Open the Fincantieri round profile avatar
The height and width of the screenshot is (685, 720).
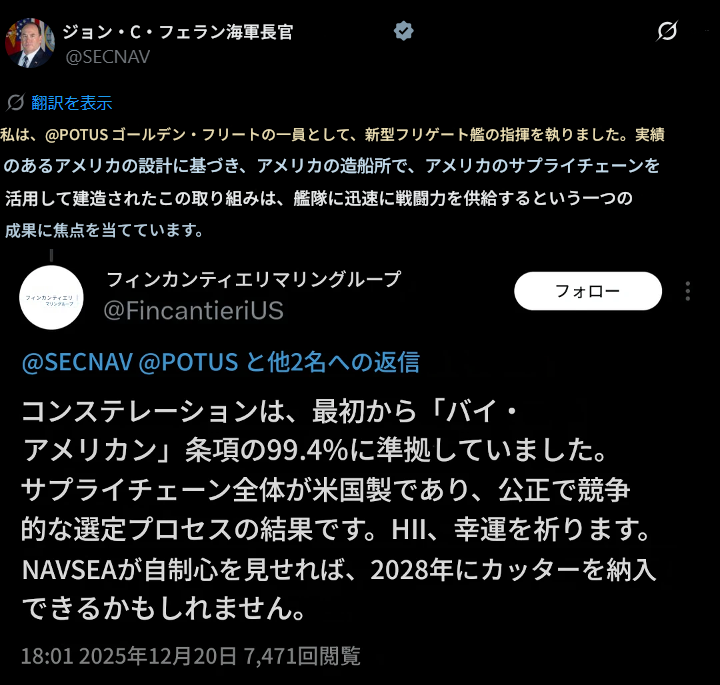[51, 298]
